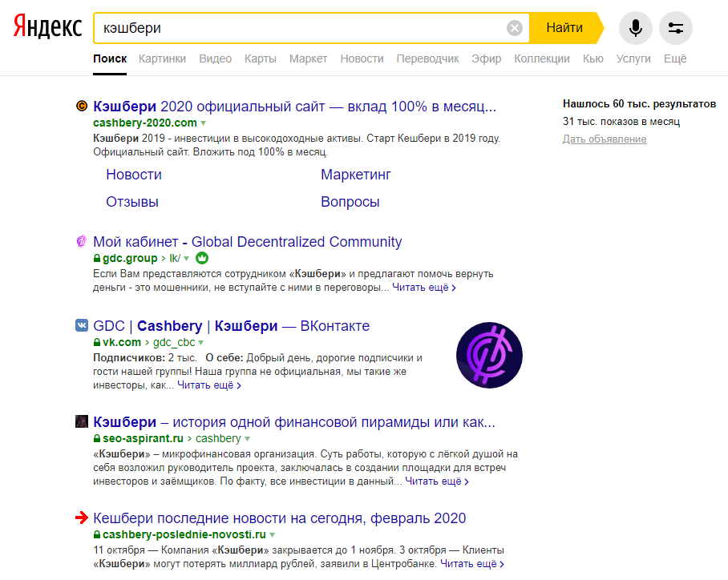Image resolution: width=728 pixels, height=580 pixels.
Task: Start voice search with the microphone icon
Action: [636, 28]
